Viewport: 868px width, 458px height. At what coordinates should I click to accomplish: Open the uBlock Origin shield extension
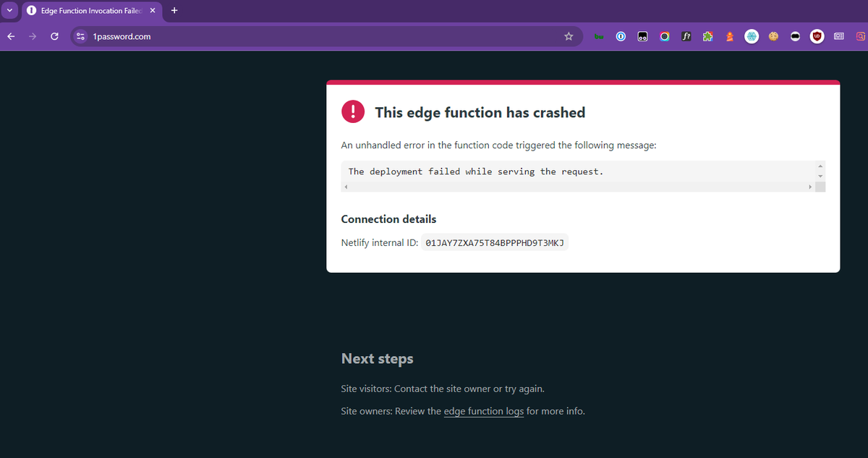click(817, 36)
